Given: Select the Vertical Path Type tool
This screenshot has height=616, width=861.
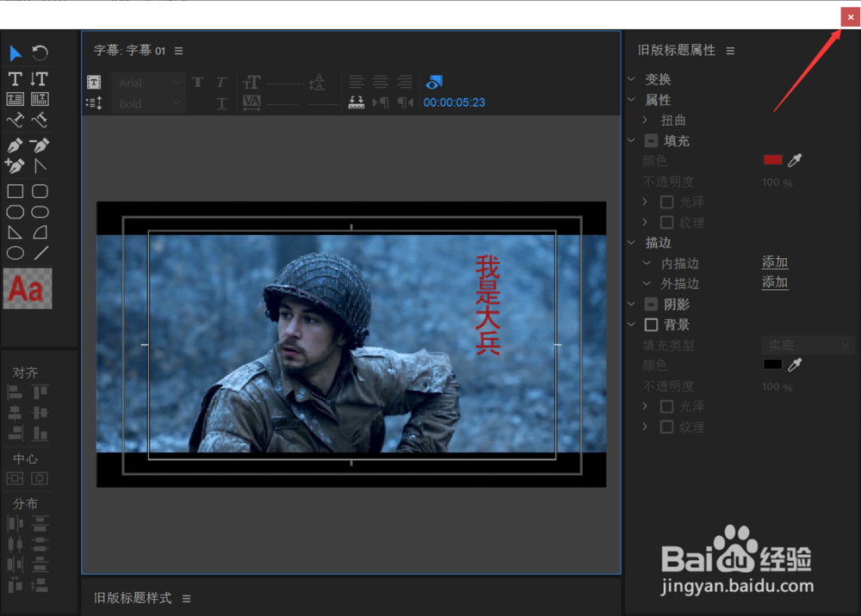Looking at the screenshot, I should 40,120.
